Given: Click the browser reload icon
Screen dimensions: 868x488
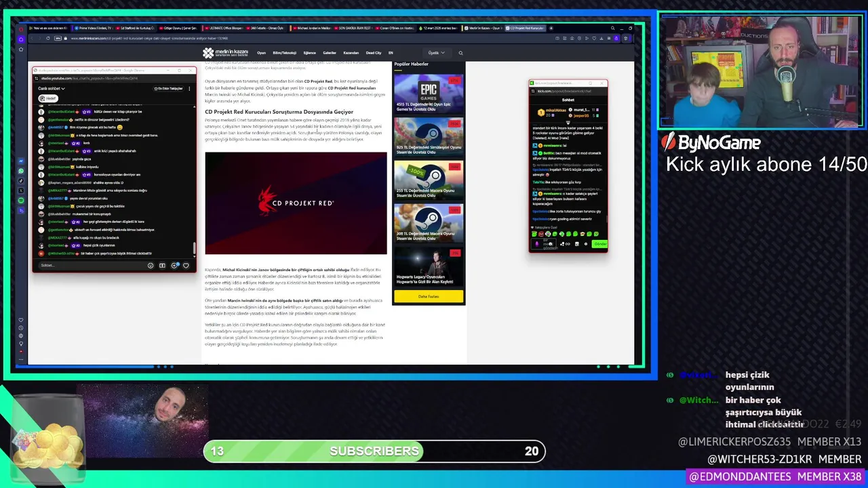Looking at the screenshot, I should 48,38.
